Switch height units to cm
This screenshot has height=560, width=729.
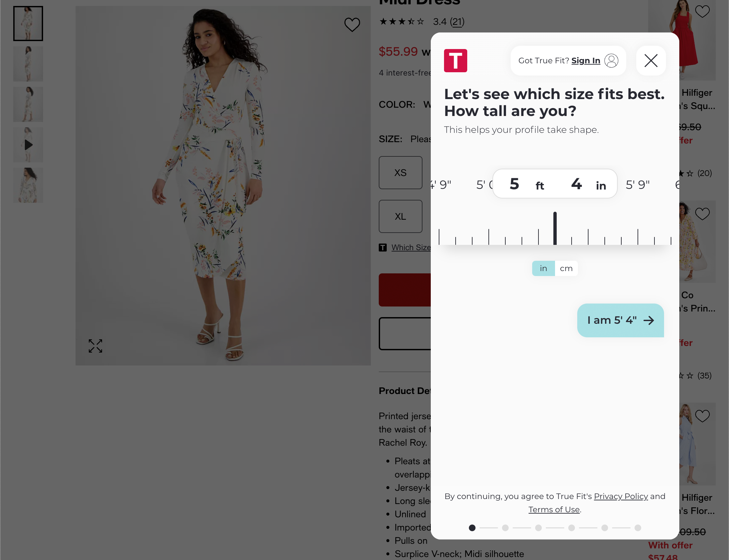tap(566, 268)
